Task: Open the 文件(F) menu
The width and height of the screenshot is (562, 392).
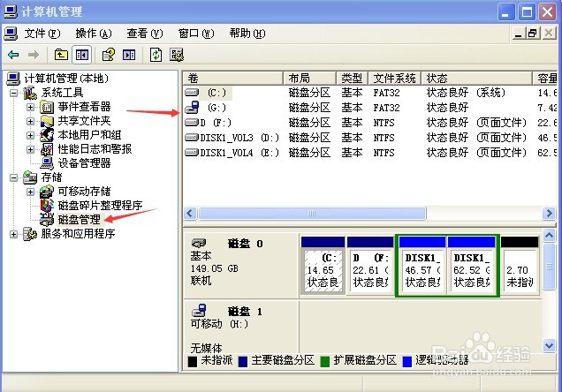Action: pyautogui.click(x=42, y=34)
